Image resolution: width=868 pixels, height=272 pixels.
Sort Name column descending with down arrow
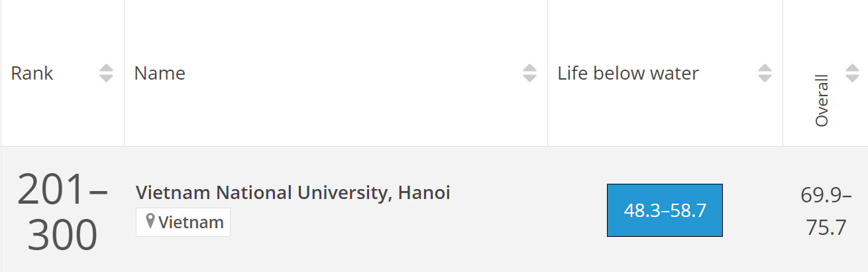(529, 78)
